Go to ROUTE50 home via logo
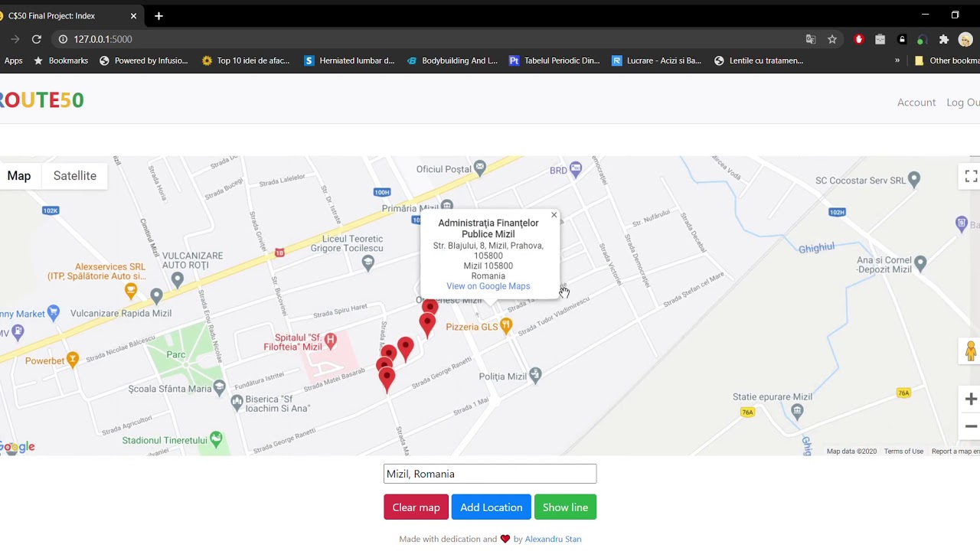Image resolution: width=980 pixels, height=551 pixels. pyautogui.click(x=41, y=100)
